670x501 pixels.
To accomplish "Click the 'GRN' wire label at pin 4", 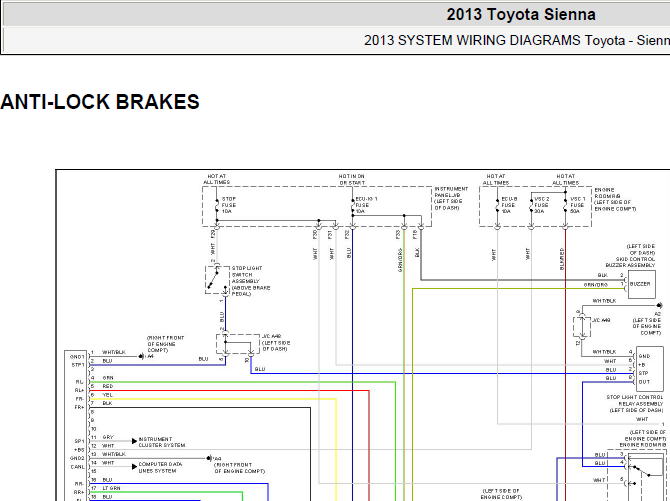I will click(x=108, y=378).
